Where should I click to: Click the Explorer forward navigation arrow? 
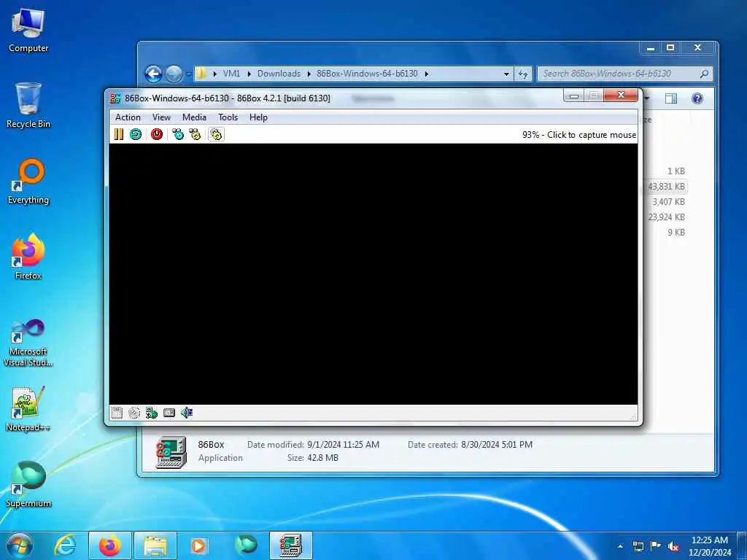click(174, 74)
